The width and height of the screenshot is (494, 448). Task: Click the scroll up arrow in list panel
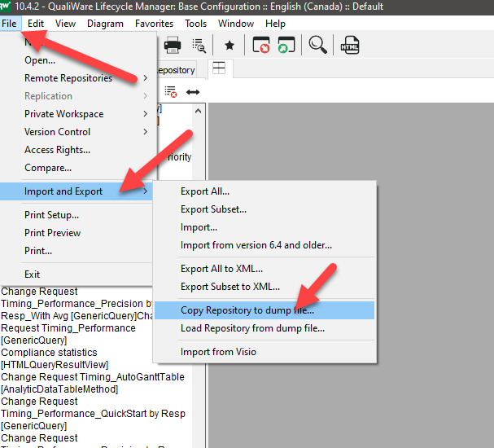pyautogui.click(x=198, y=111)
